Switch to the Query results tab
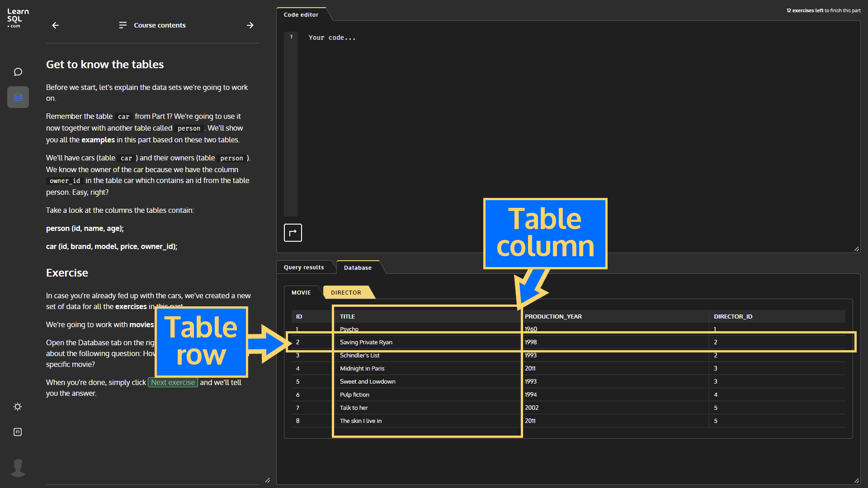868x488 pixels. pos(303,267)
